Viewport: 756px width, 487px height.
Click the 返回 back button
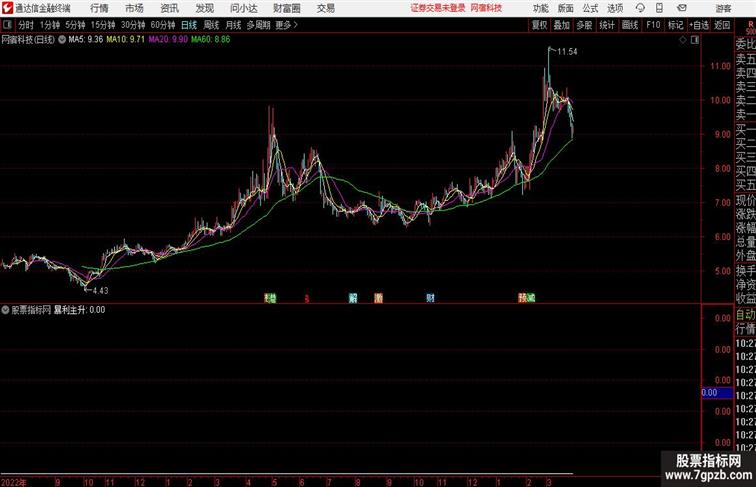click(x=722, y=25)
